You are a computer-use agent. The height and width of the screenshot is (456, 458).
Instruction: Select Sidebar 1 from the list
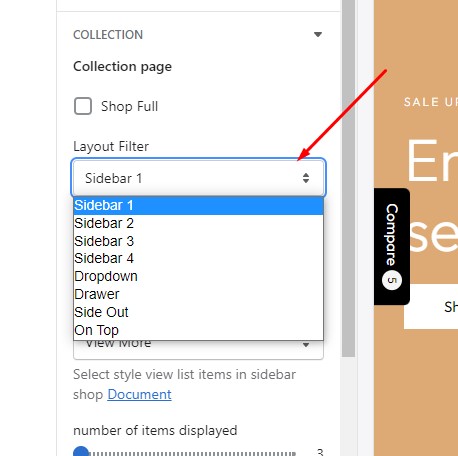198,205
